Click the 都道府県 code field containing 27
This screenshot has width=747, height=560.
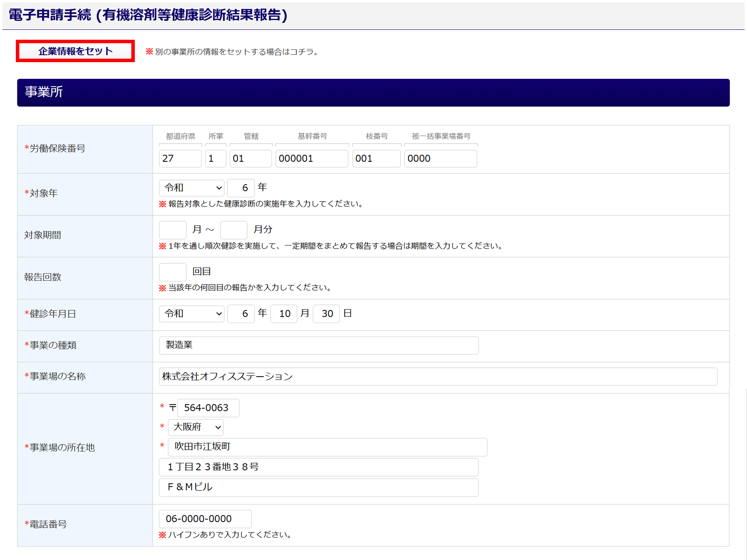coord(180,159)
